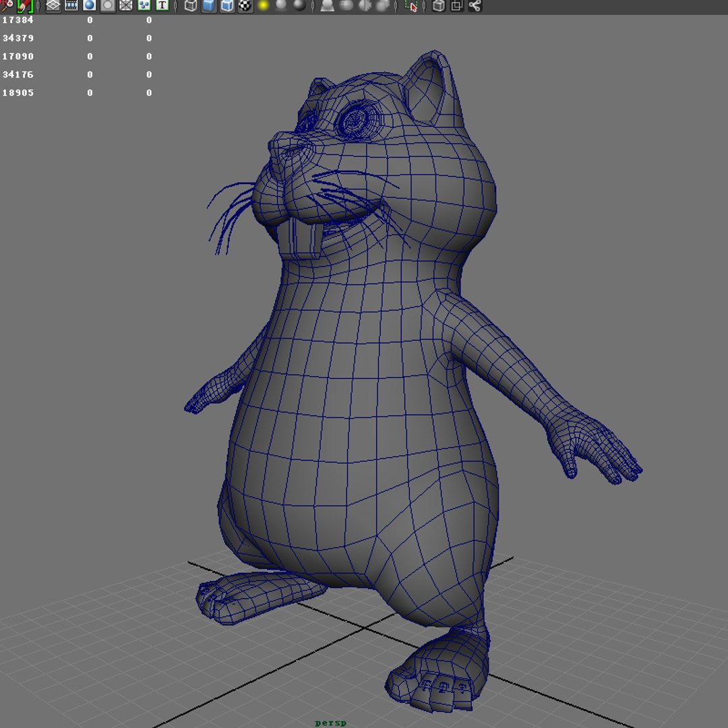Click the heads-up count 17090
Viewport: 728px width, 728px height.
tap(18, 56)
